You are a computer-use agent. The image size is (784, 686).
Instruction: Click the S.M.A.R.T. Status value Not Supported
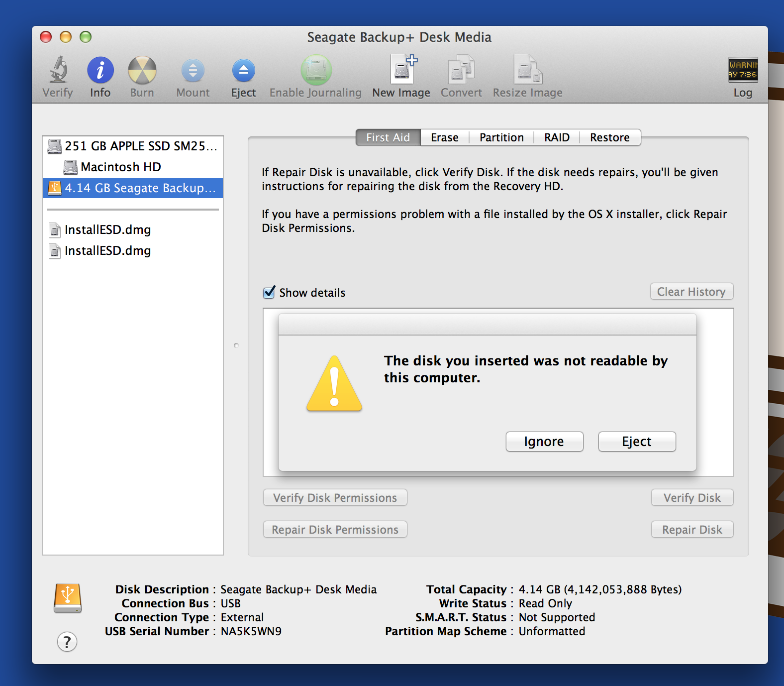557,617
